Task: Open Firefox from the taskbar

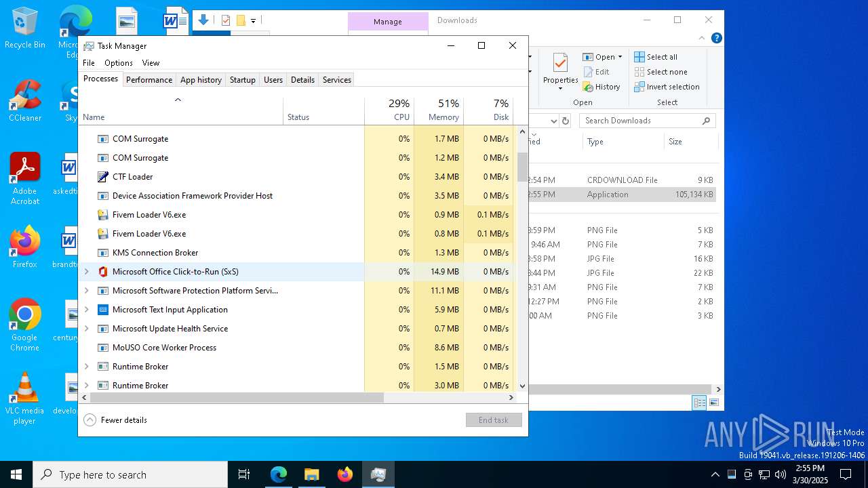Action: click(344, 474)
